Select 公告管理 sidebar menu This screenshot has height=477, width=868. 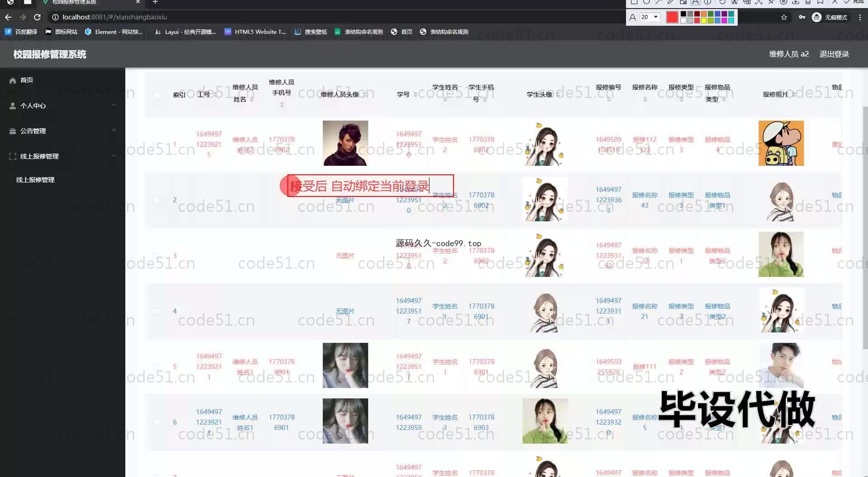[62, 131]
